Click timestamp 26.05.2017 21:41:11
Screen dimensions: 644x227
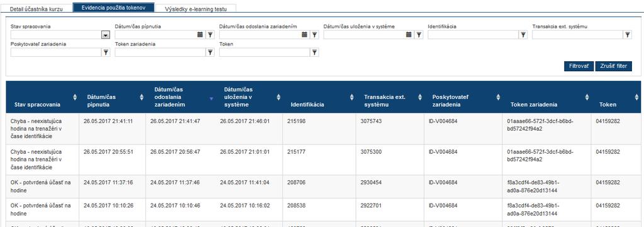(108, 121)
